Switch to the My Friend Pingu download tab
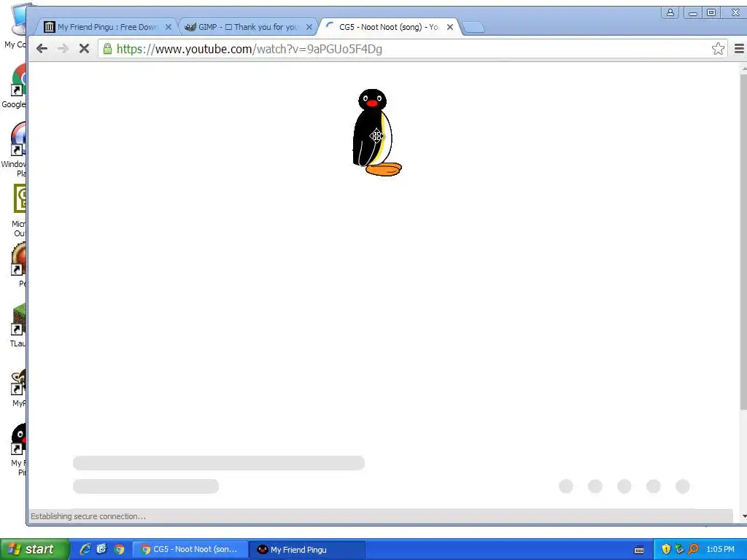 click(x=107, y=27)
